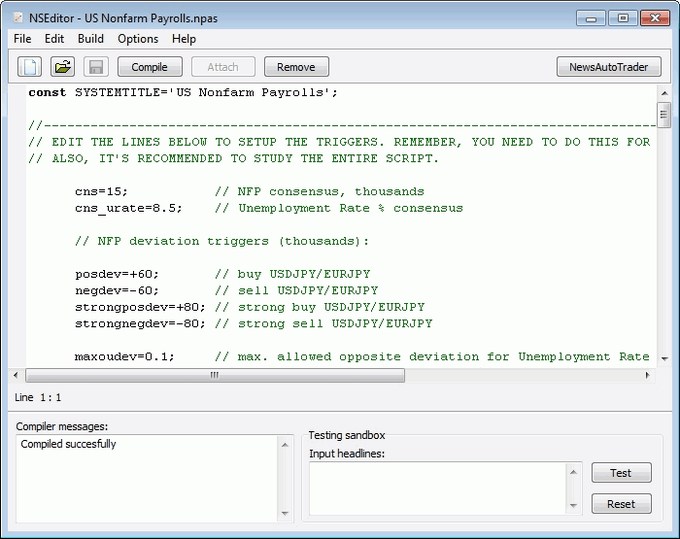Open the Build menu
Screen dimensions: 680x539
(x=91, y=39)
